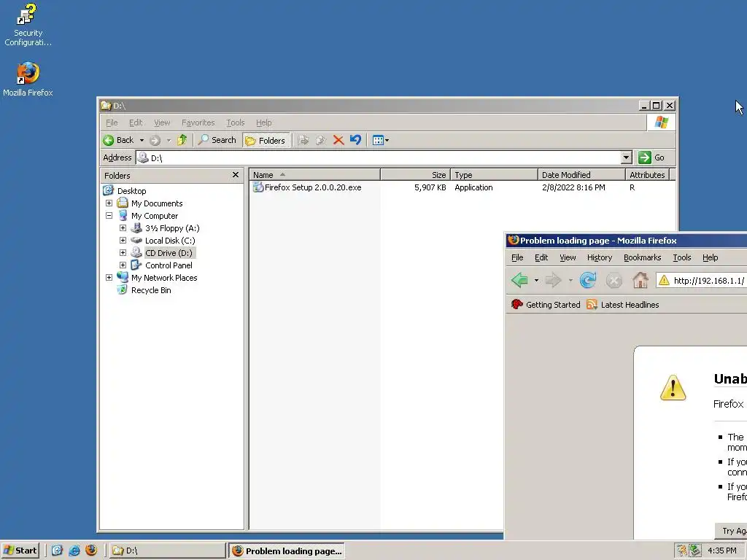Open Explorer Tools menu
The width and height of the screenshot is (747, 560).
click(236, 122)
